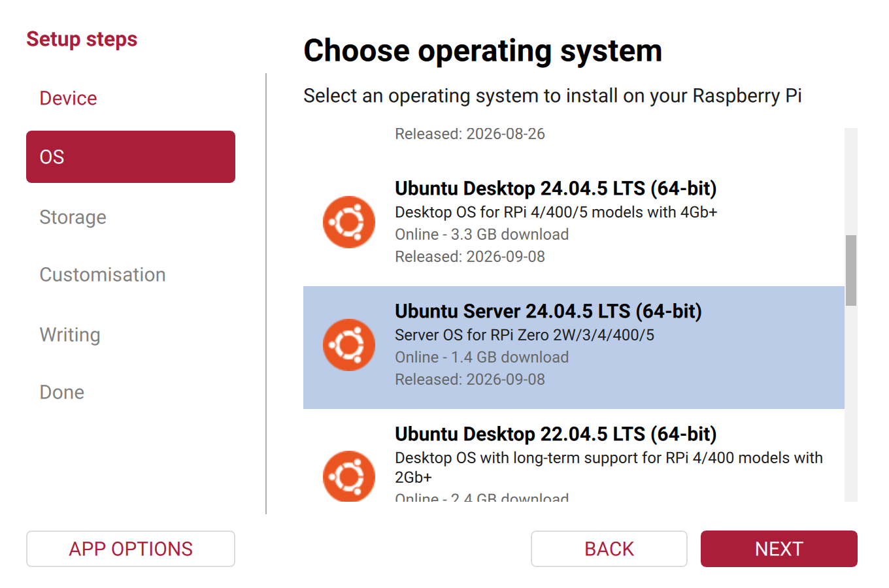Click 'Desktop OS for RPi 4/400/5 models' description
The width and height of the screenshot is (889, 588).
(x=556, y=212)
